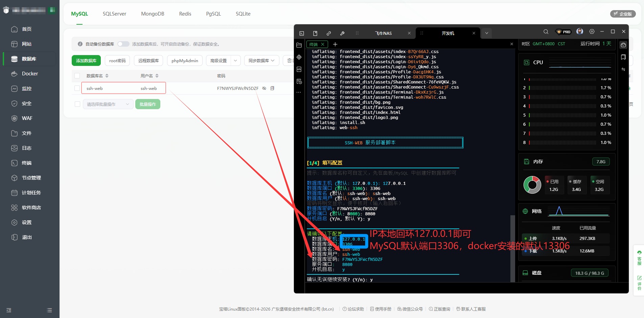Viewport: 644px width, 318px height.
Task: Copy the ssh-web database password
Action: tap(272, 88)
